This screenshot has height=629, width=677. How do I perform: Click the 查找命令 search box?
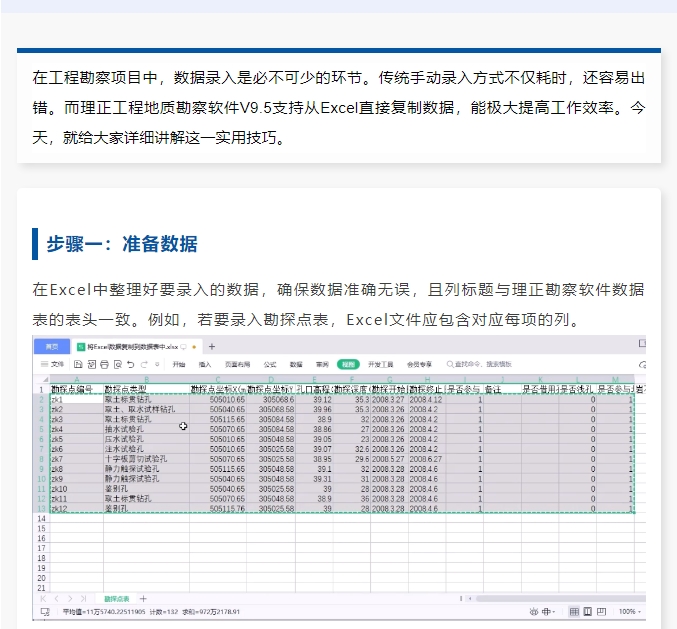(482, 365)
